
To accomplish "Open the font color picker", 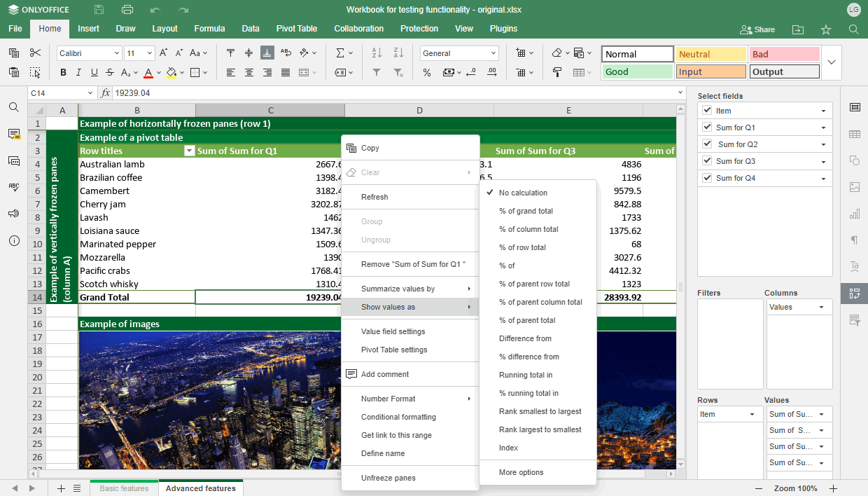I will tap(150, 72).
